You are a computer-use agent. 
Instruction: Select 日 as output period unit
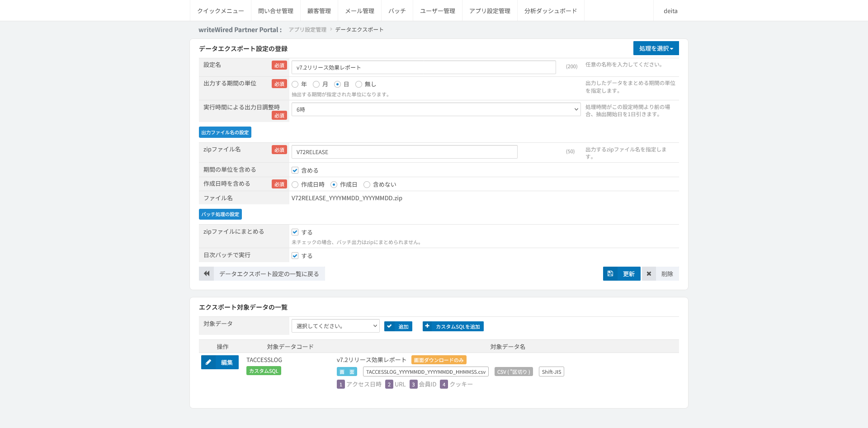(337, 84)
